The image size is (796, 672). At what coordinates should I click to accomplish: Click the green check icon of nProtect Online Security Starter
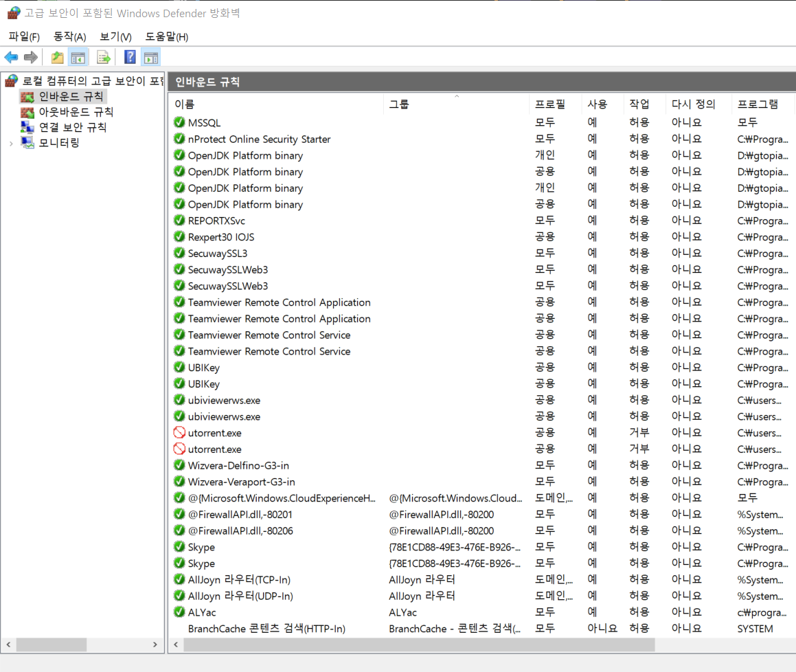(x=179, y=139)
